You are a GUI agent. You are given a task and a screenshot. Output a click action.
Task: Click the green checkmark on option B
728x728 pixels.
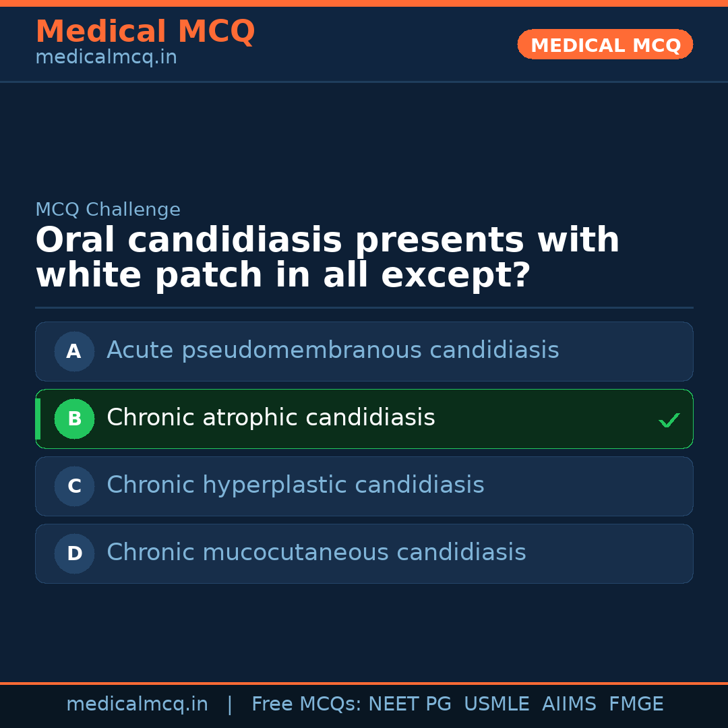coord(669,420)
